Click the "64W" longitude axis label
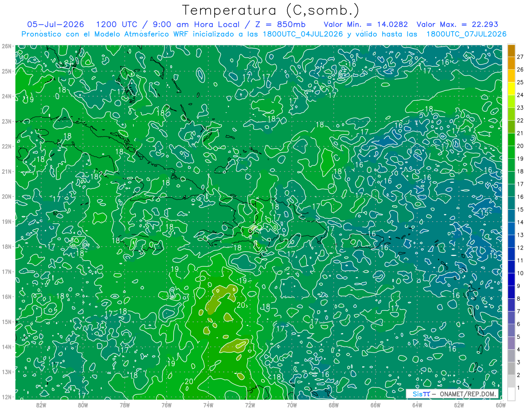The image size is (532, 411). tap(417, 405)
